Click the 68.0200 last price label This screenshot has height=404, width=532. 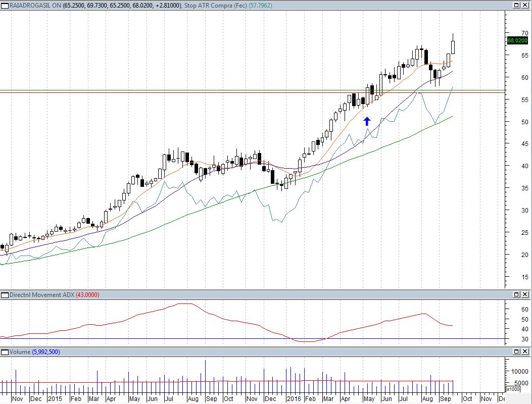click(517, 40)
